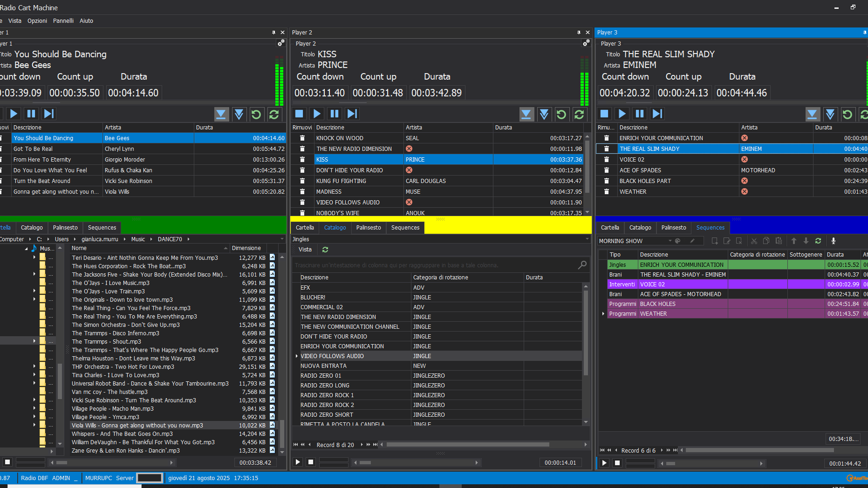Open the Opzioni menu
This screenshot has height=488, width=868.
pos(37,20)
